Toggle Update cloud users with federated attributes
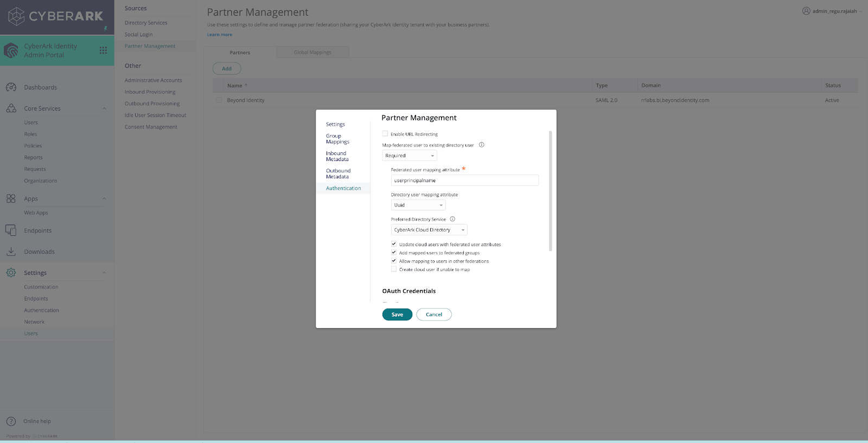The height and width of the screenshot is (443, 868). coord(394,244)
